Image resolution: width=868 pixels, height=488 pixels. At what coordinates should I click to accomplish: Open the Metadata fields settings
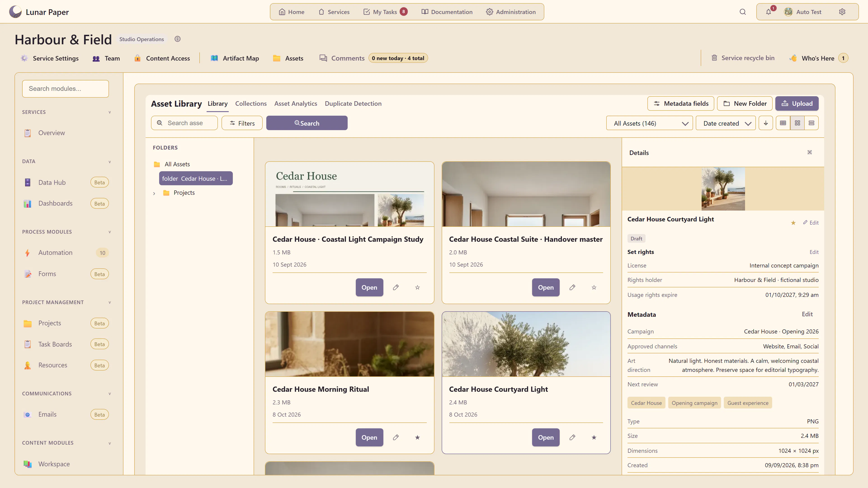click(x=681, y=104)
